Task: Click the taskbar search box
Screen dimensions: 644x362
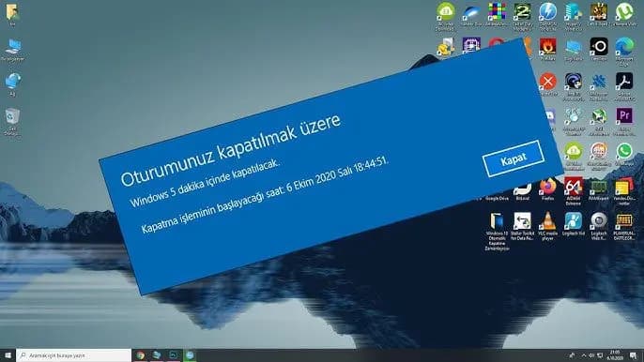Action: point(74,355)
